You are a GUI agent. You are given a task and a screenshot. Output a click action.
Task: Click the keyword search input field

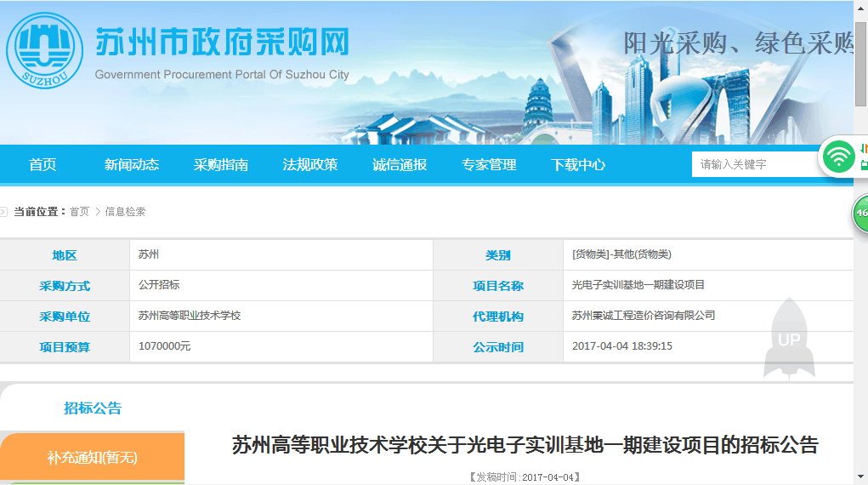(756, 164)
